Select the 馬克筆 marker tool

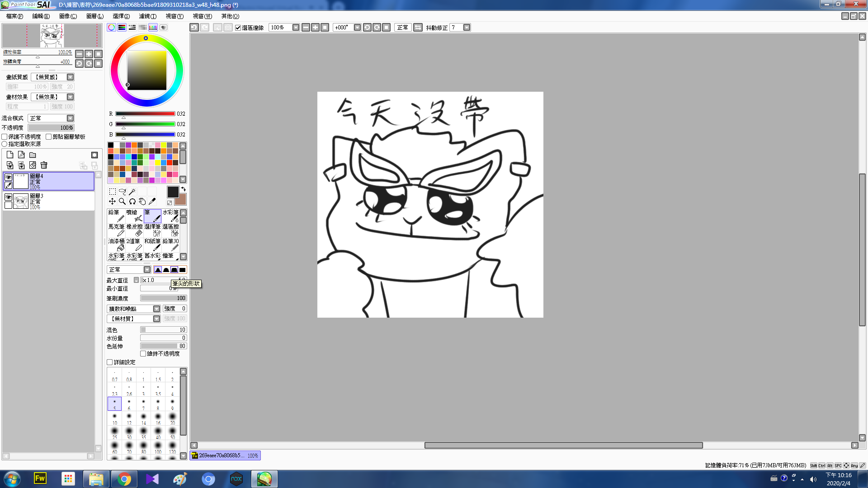click(x=116, y=230)
